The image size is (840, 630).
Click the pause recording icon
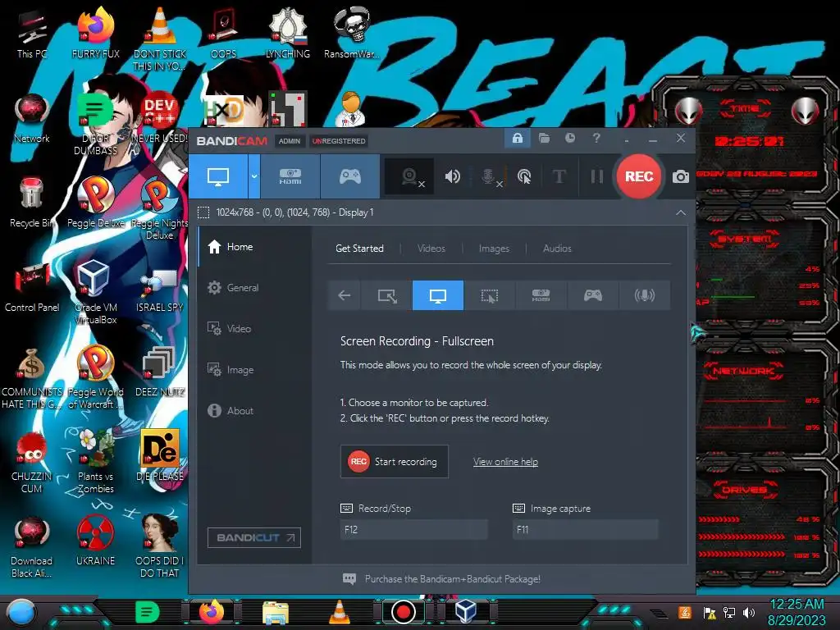pyautogui.click(x=597, y=176)
